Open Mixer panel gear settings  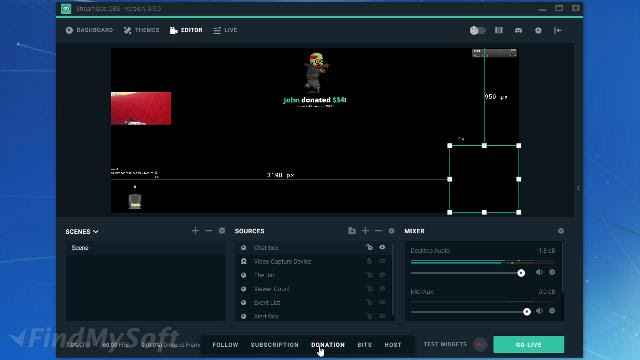[x=561, y=231]
